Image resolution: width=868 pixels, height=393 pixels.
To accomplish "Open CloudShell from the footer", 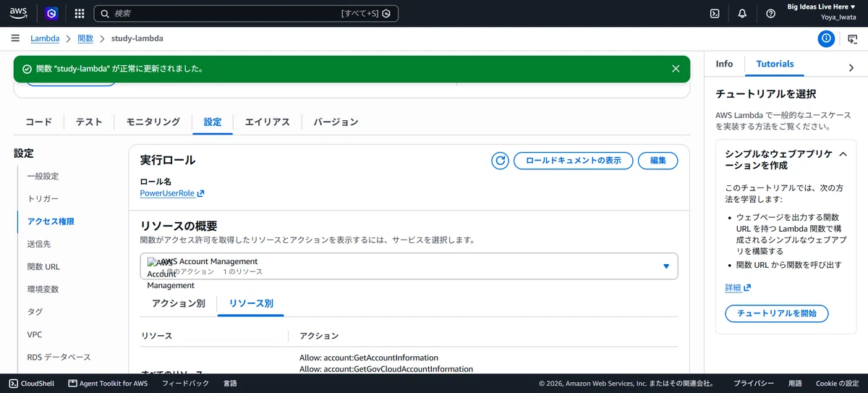I will click(33, 384).
